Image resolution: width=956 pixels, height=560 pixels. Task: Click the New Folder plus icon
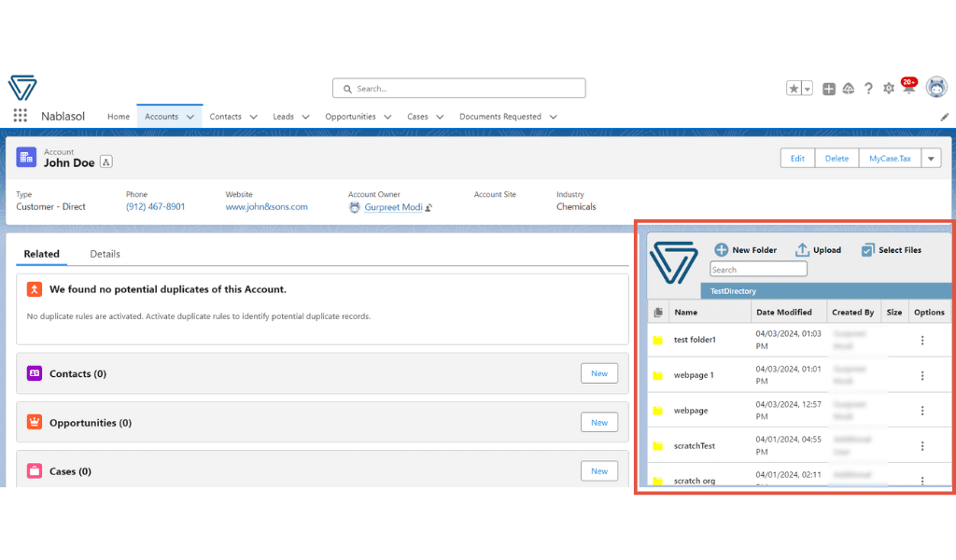[x=721, y=249]
